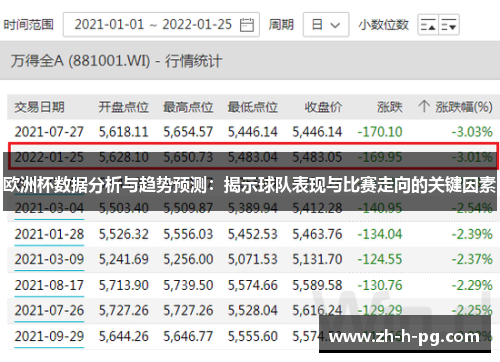This screenshot has height=362, width=500.
Task: Sort by 最低点位 column header
Action: (253, 107)
